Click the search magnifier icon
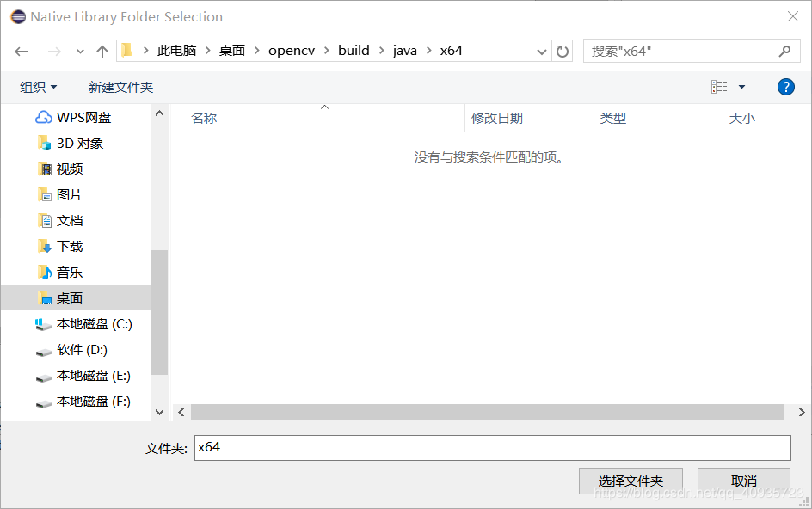Image resolution: width=812 pixels, height=509 pixels. coord(784,51)
